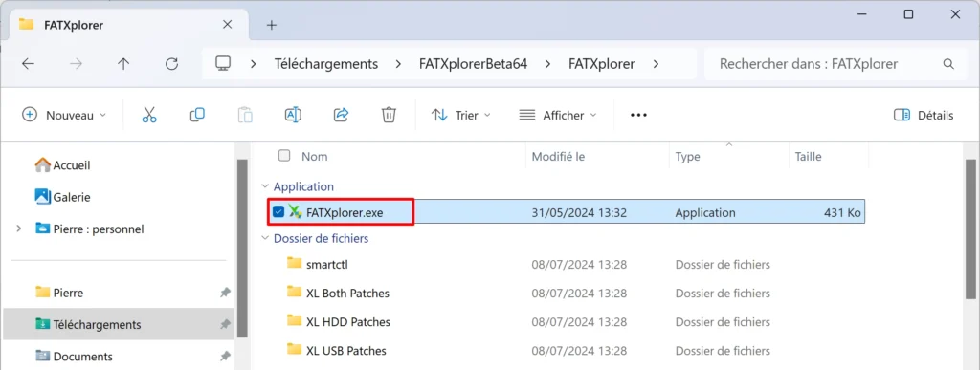Click the Documents icon in sidebar
This screenshot has width=980, height=370.
pos(42,357)
